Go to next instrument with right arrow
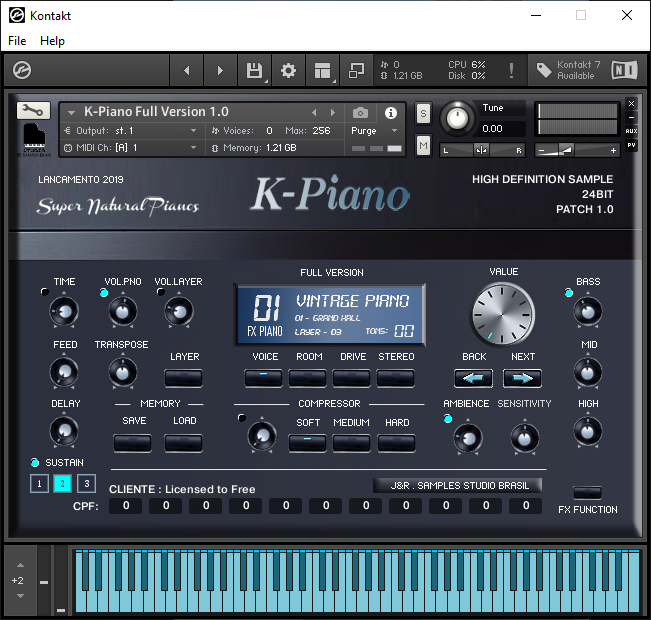This screenshot has width=651, height=620. click(x=220, y=71)
